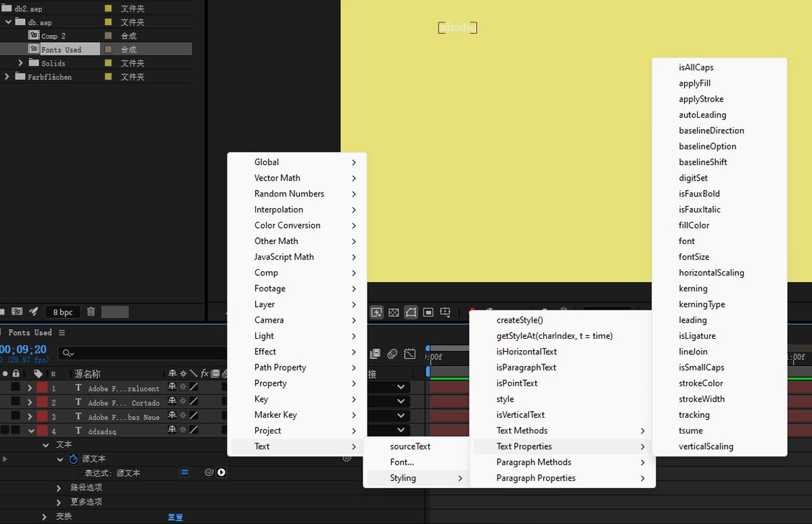Image resolution: width=812 pixels, height=524 pixels.
Task: Toggle mask and shape path visibility icon
Action: (411, 312)
